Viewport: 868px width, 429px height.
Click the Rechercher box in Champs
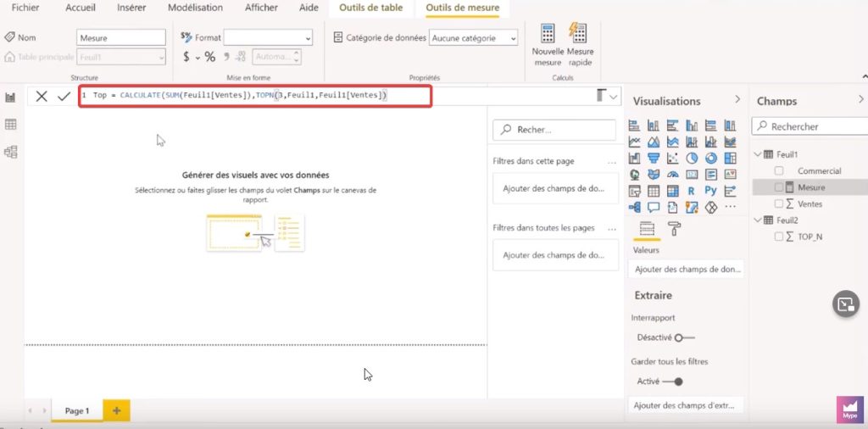pyautogui.click(x=810, y=127)
